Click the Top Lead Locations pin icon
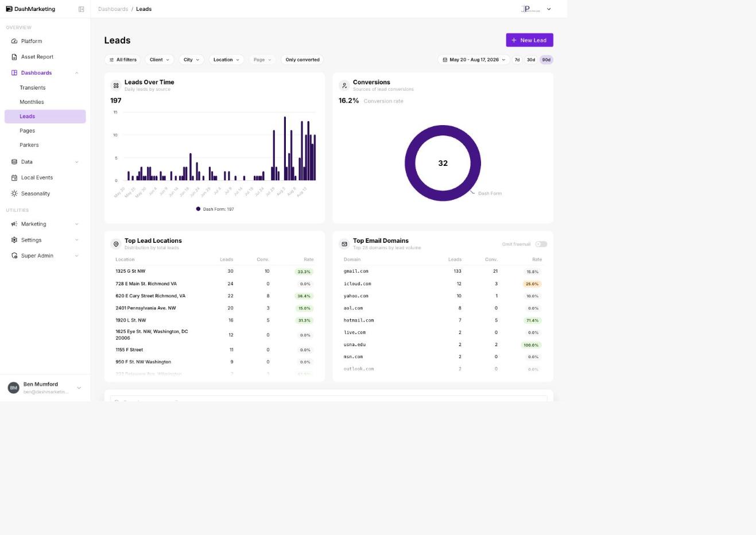 (x=116, y=244)
